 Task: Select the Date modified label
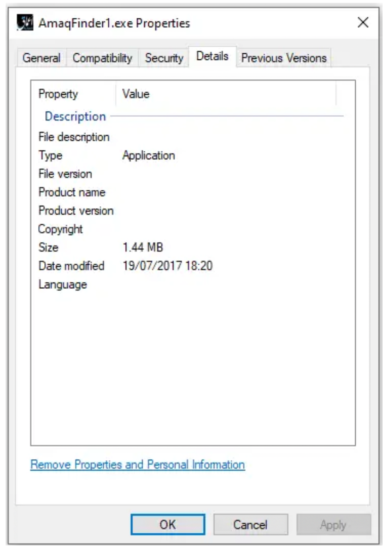71,266
